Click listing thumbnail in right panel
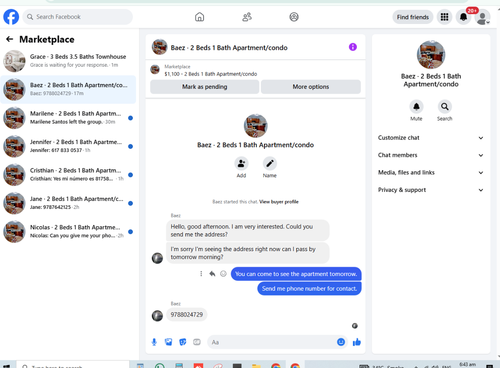Screen dimensions: 500x368 [x=431, y=55]
